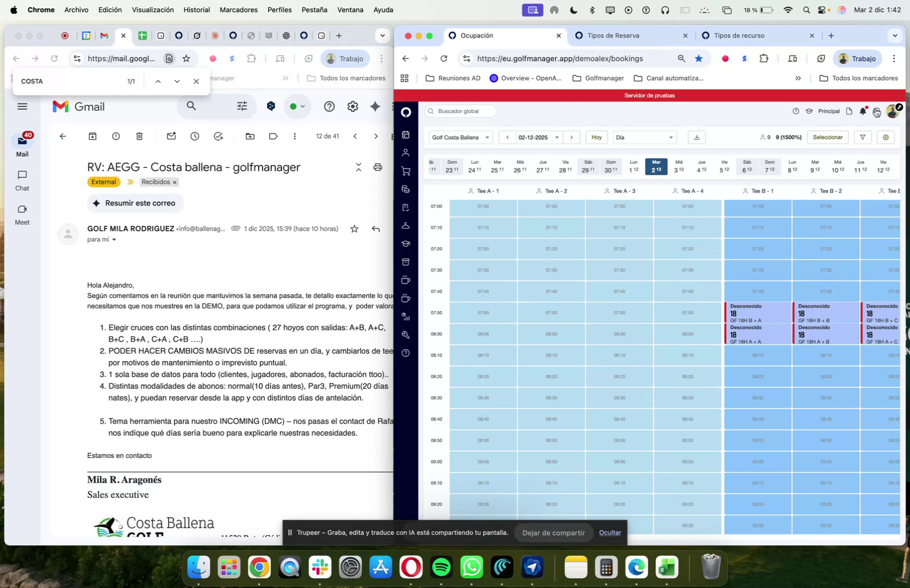Open the shopping cart sales icon in sidebar

(406, 170)
